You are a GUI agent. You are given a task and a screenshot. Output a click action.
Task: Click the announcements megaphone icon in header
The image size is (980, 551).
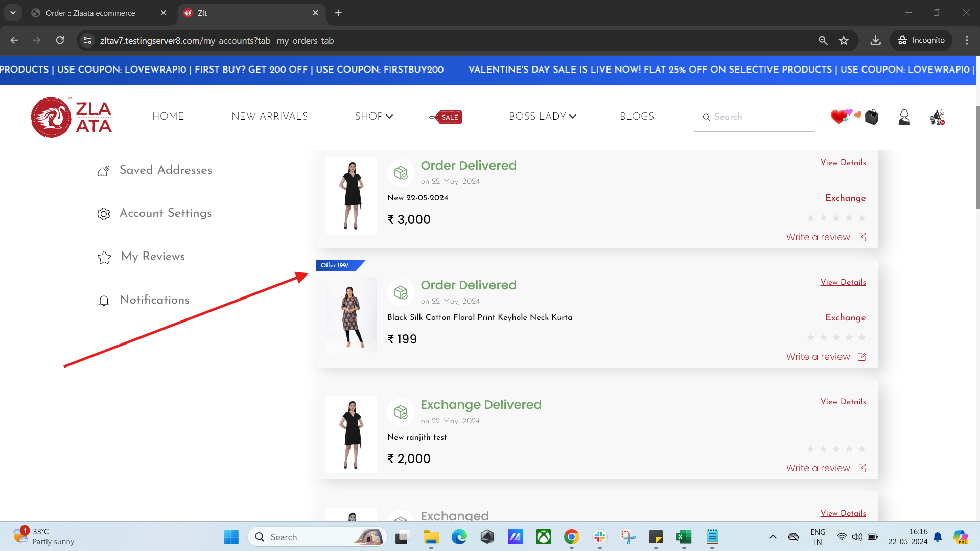[x=937, y=118]
